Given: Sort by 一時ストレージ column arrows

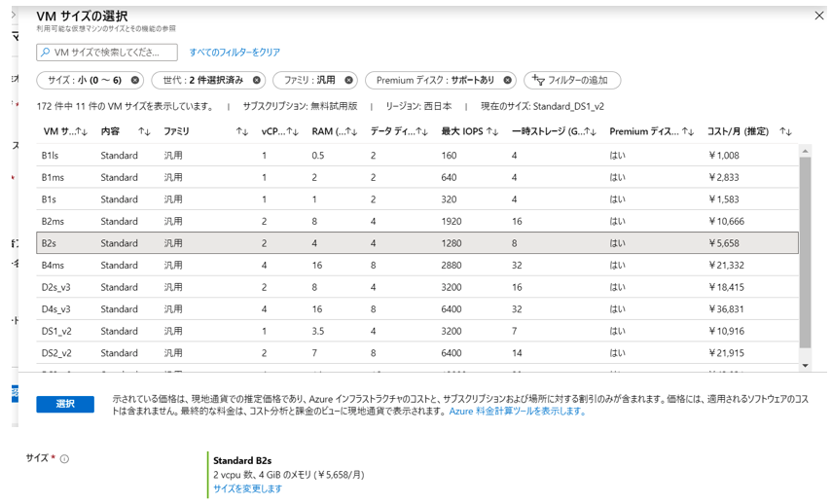Looking at the screenshot, I should point(590,131).
